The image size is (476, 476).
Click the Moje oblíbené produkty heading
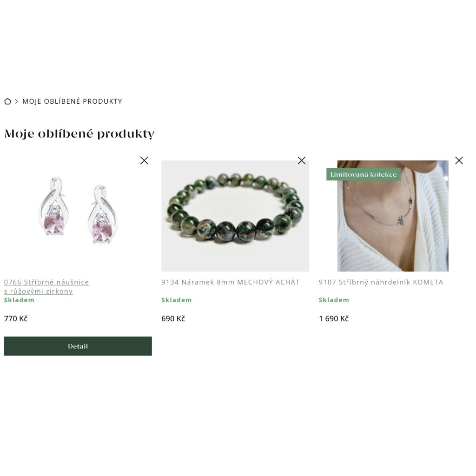pos(79,133)
